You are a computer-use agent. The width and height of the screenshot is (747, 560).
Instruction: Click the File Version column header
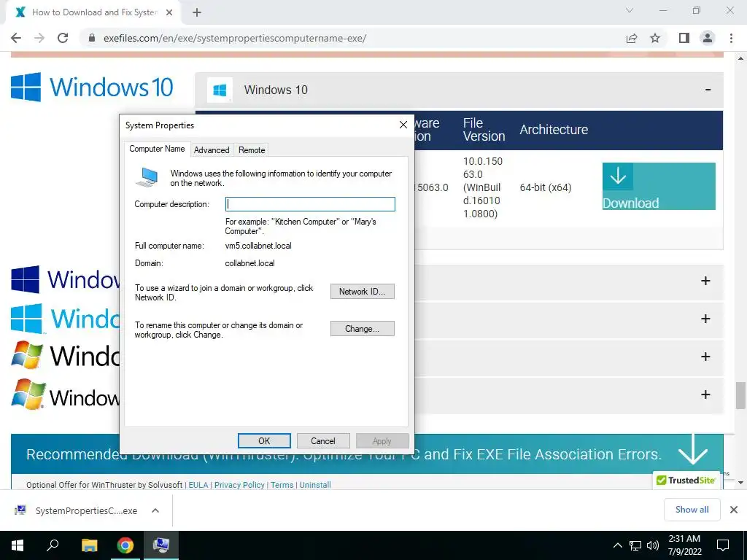tap(484, 130)
